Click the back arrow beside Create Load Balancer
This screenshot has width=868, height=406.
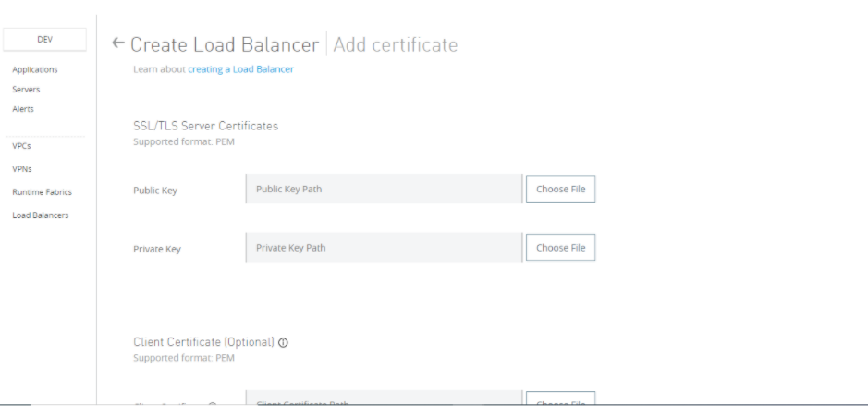(117, 43)
